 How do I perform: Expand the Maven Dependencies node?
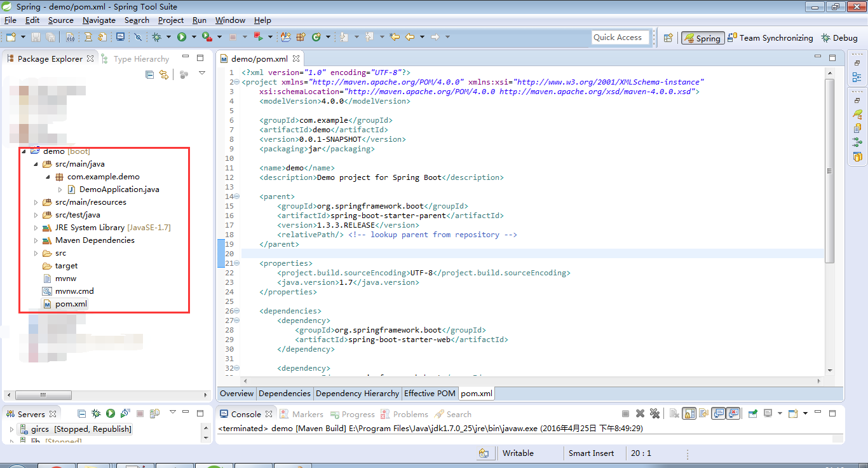click(x=36, y=240)
